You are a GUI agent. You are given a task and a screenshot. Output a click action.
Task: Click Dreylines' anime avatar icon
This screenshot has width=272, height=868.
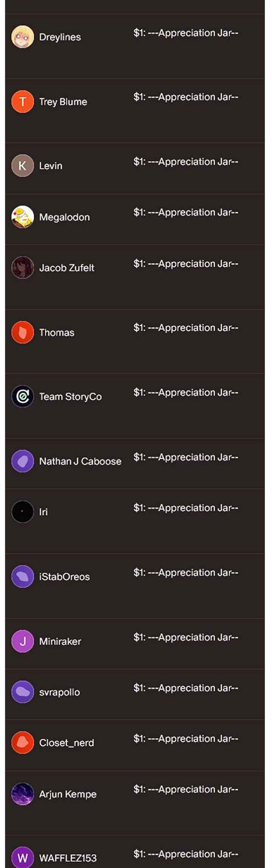point(23,37)
